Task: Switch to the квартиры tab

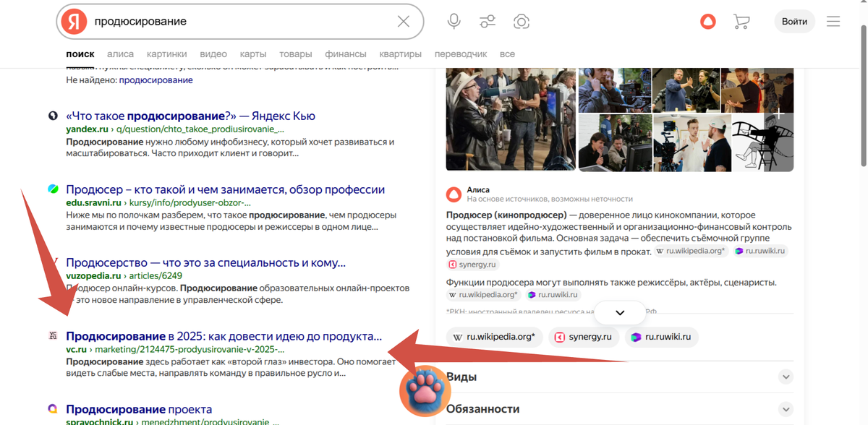Action: [400, 54]
